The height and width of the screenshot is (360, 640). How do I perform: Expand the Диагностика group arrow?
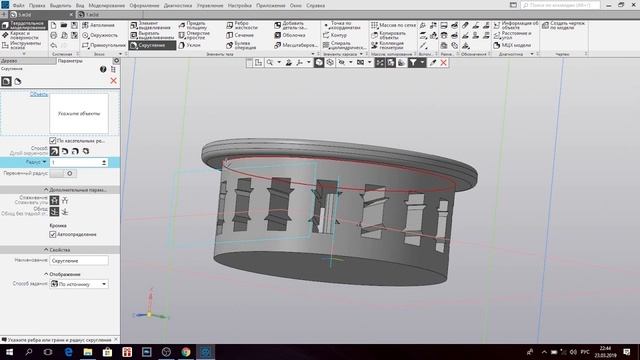pos(532,54)
